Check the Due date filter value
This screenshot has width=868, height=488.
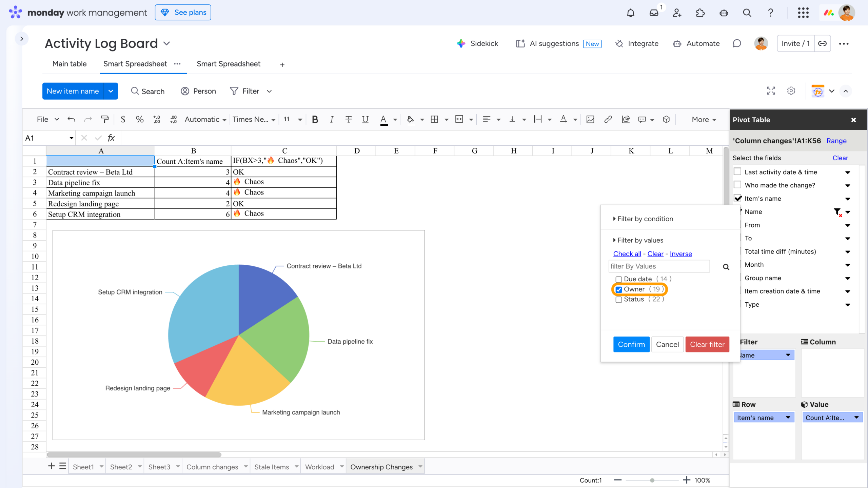coord(619,279)
